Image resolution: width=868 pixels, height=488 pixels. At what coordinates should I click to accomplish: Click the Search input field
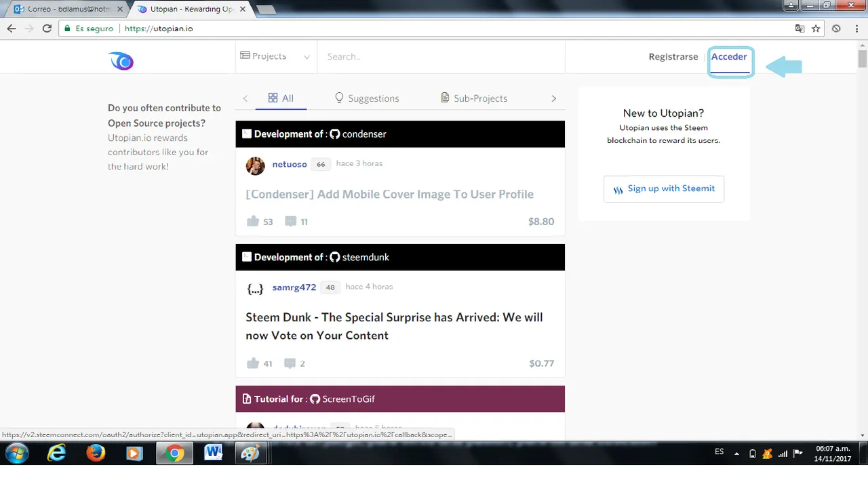pos(441,57)
